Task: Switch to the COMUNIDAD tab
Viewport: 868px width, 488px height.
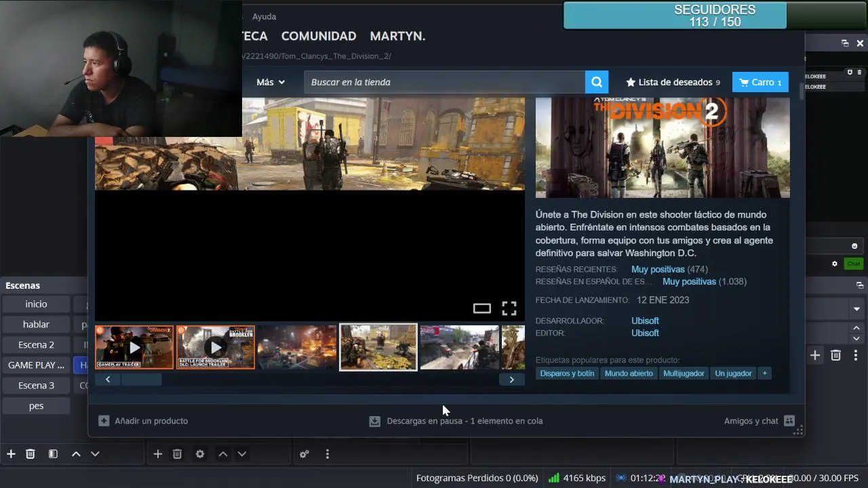Action: click(x=319, y=36)
